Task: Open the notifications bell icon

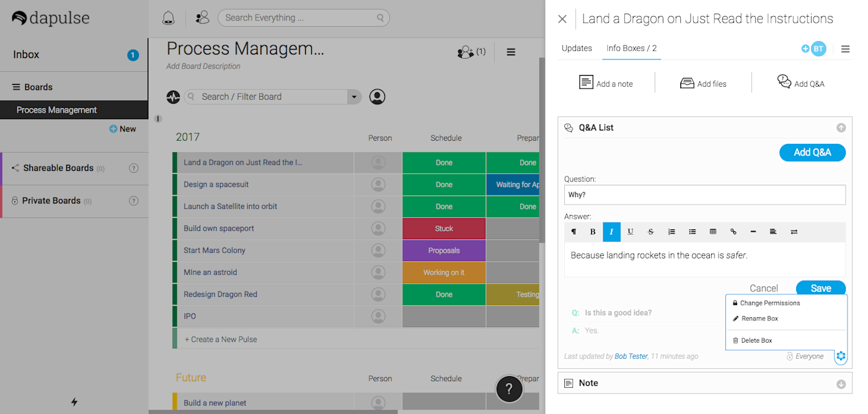Action: click(x=168, y=18)
